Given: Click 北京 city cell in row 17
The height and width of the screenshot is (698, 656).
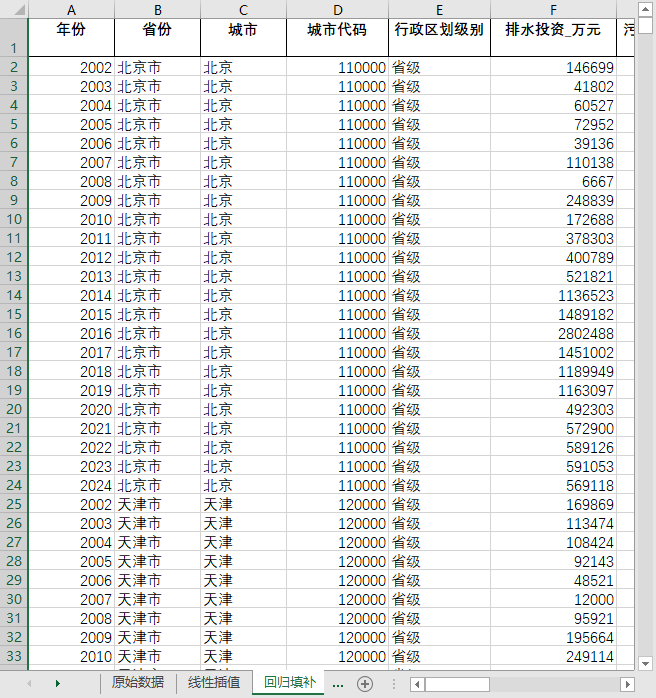Looking at the screenshot, I should coord(243,352).
